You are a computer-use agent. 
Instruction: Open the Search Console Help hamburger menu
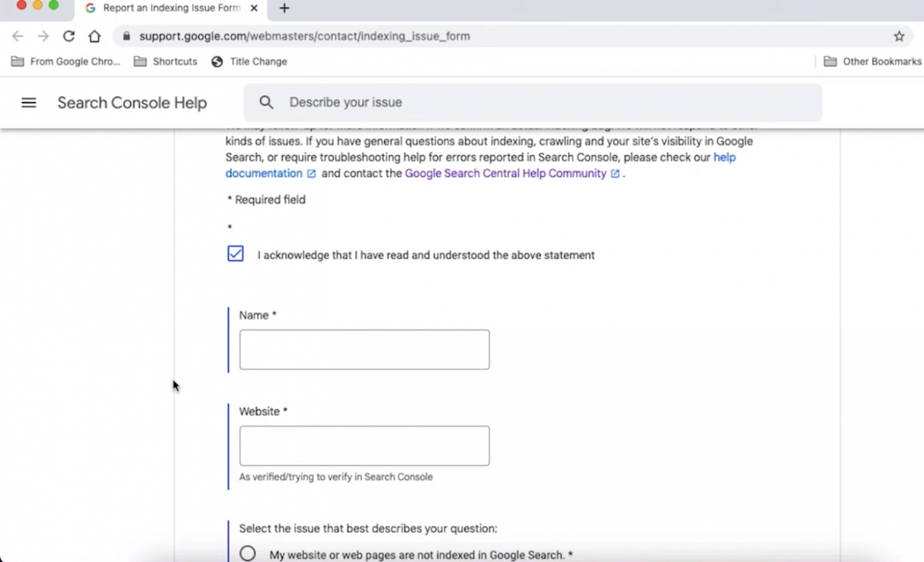(29, 103)
